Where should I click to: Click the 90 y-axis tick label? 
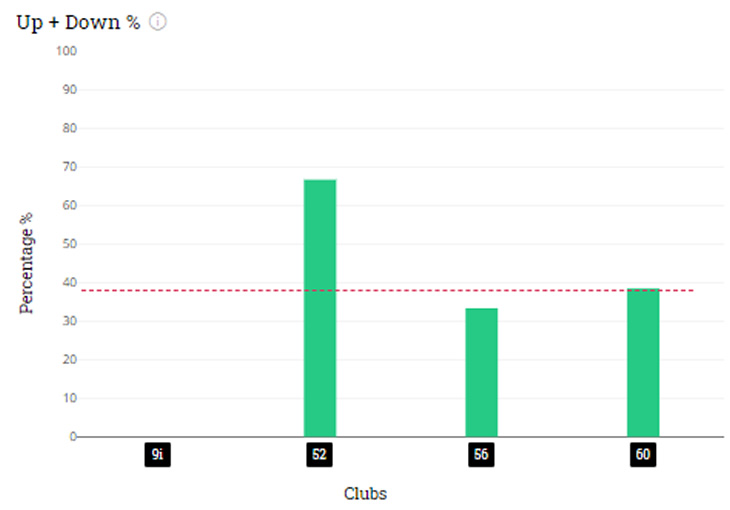(69, 89)
